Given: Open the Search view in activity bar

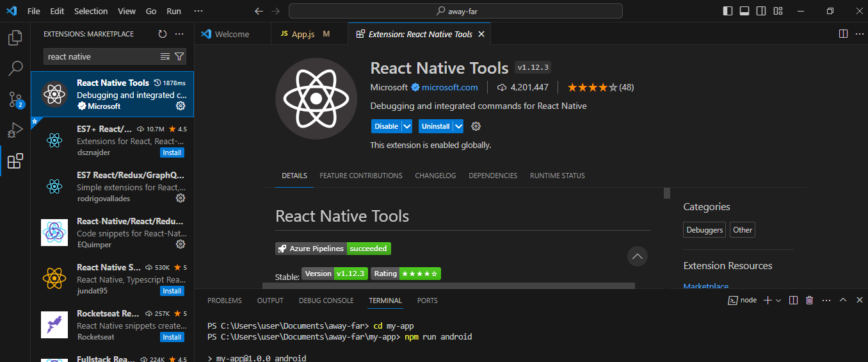Looking at the screenshot, I should click(15, 68).
